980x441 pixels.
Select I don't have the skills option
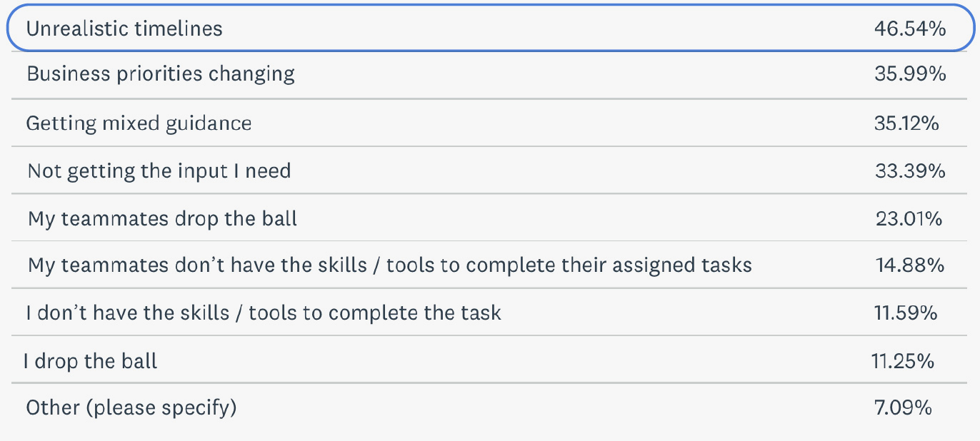point(490,313)
